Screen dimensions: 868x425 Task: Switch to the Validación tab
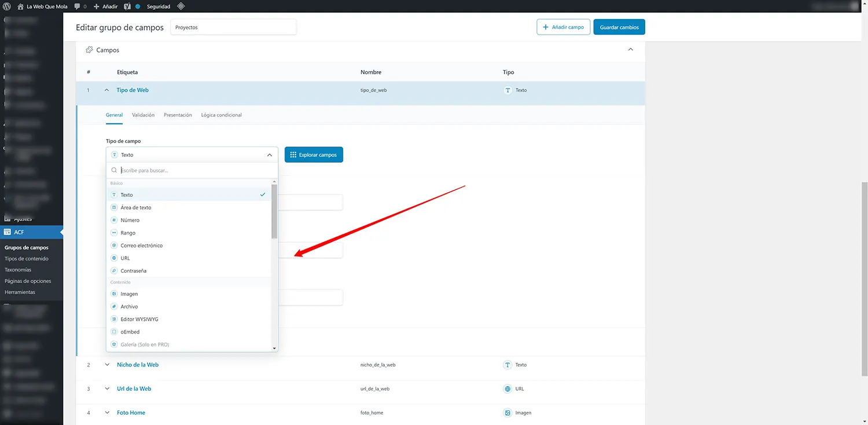(x=143, y=115)
